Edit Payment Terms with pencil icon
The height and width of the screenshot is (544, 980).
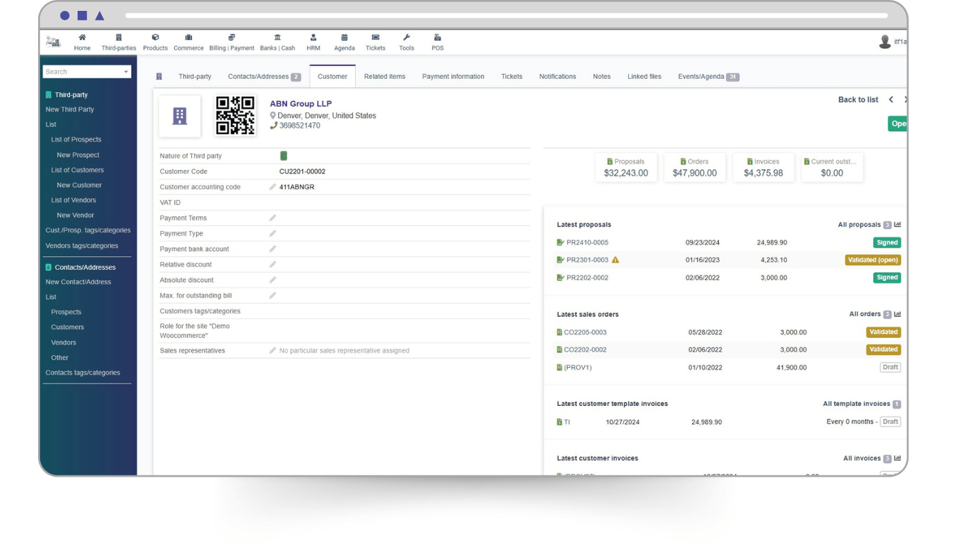(x=273, y=218)
